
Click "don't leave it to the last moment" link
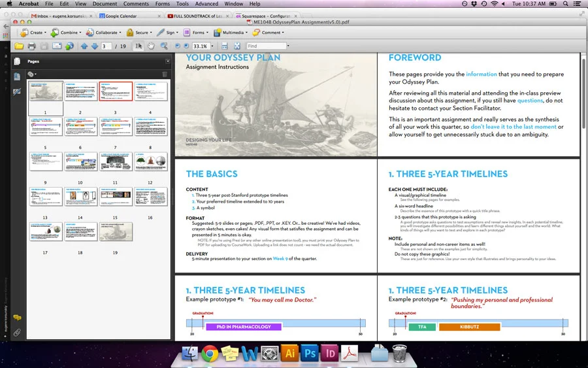tap(514, 127)
